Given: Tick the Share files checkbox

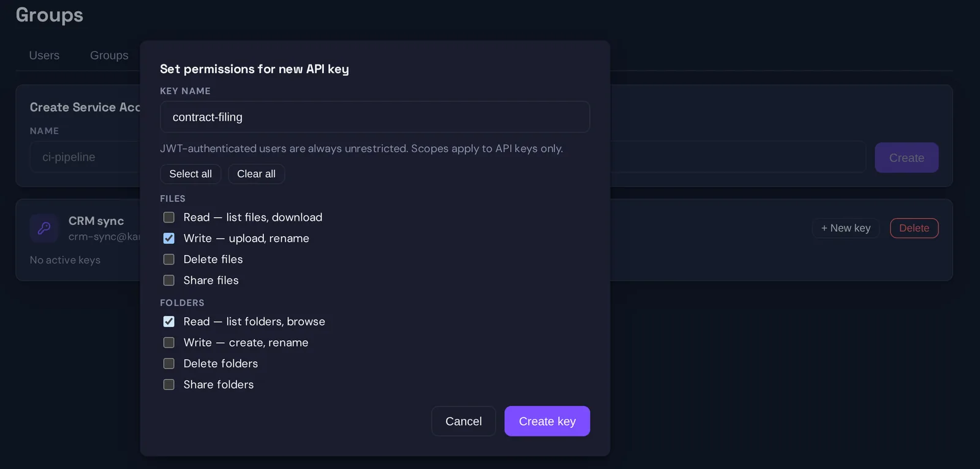Looking at the screenshot, I should coord(169,280).
